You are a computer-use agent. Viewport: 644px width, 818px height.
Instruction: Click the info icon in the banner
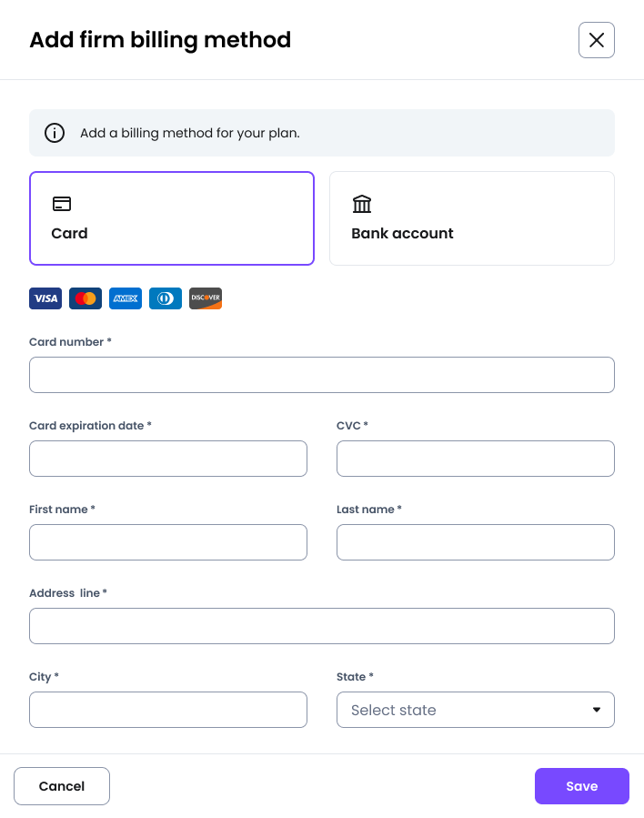pos(55,133)
